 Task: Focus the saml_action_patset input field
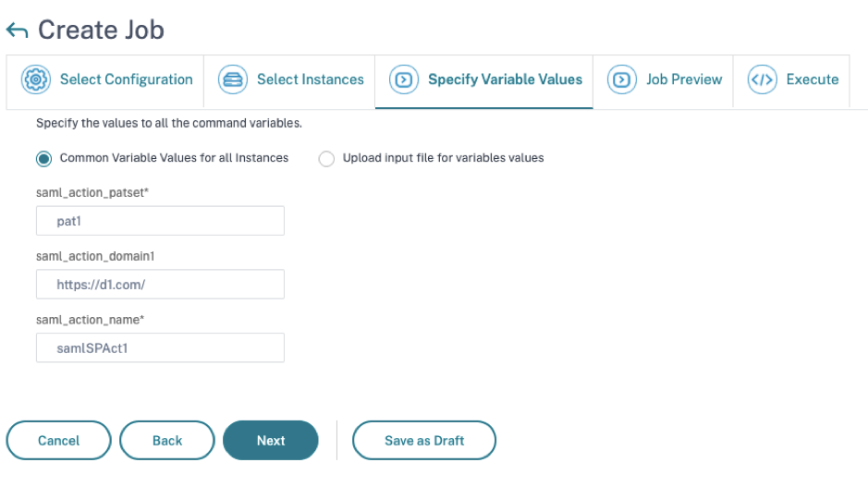click(161, 221)
